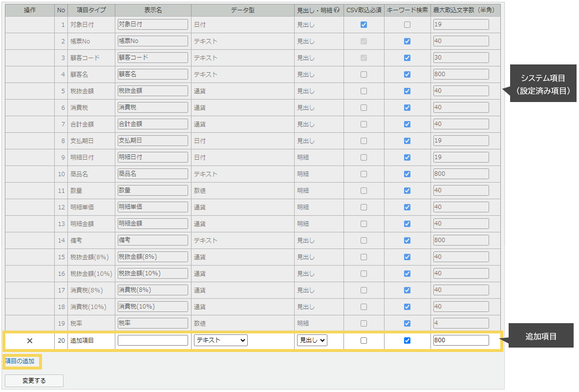Check CSV取込必須 for 顧客名 row
The width and height of the screenshot is (579, 392).
point(364,75)
